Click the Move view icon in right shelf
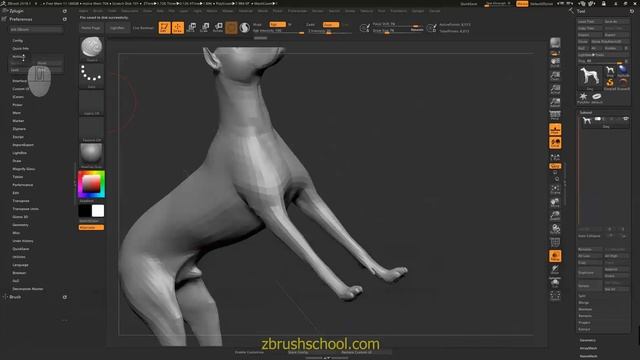Image resolution: width=640 pixels, height=360 pixels. coord(555,203)
